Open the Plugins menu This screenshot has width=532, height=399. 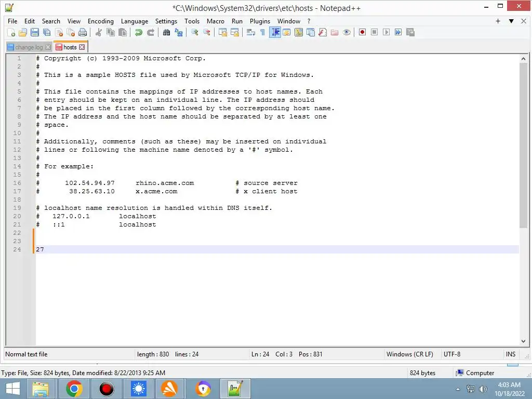tap(260, 21)
